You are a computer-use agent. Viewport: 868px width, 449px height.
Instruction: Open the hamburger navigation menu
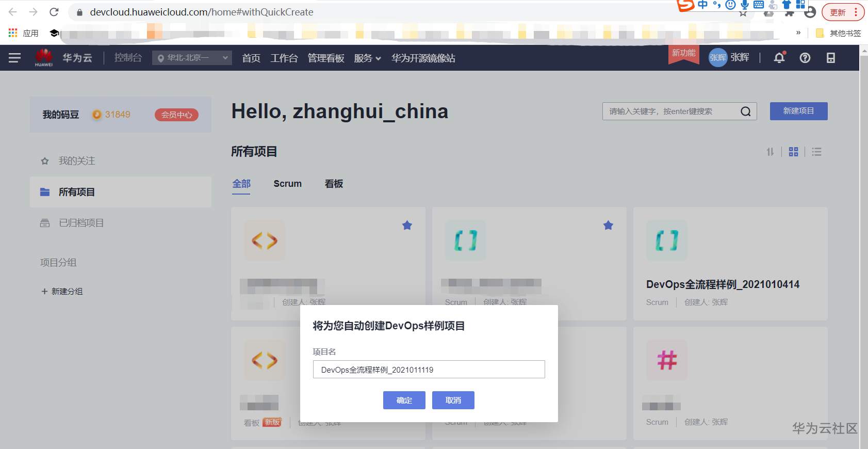(14, 58)
